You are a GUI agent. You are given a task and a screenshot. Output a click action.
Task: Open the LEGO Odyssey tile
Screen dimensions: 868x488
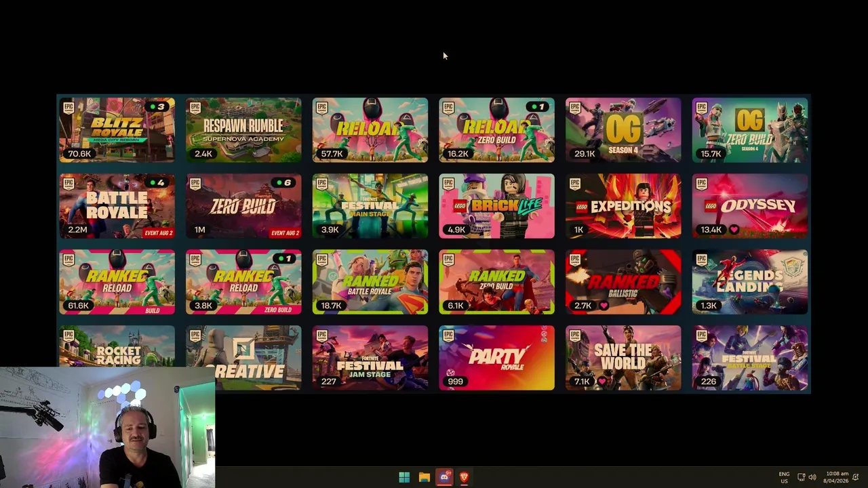pos(750,206)
